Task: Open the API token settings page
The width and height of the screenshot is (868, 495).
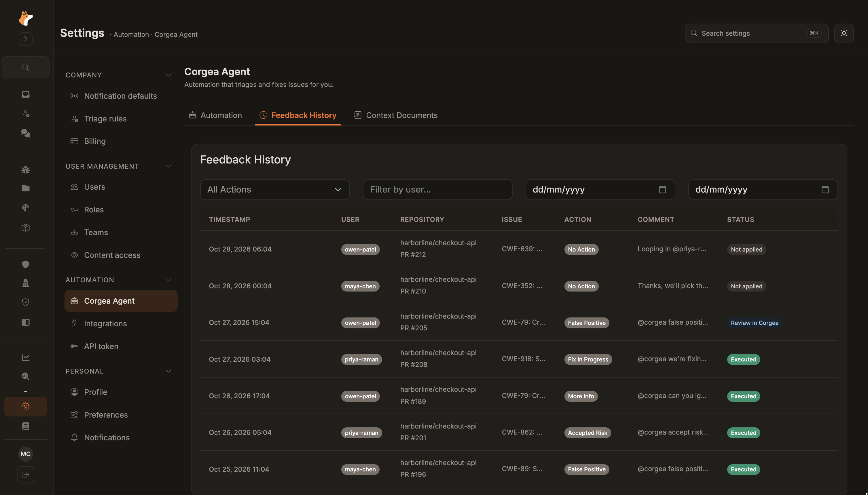Action: [x=121, y=346]
